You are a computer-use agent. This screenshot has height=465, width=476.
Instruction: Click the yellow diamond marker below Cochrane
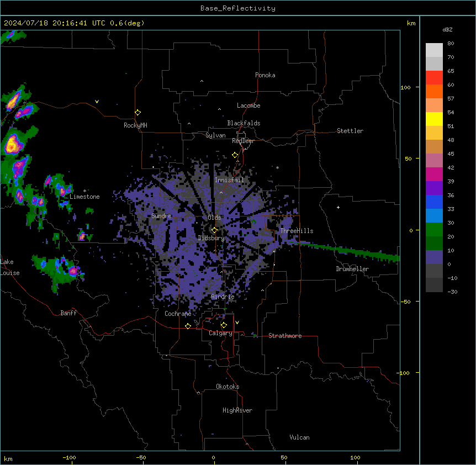(x=188, y=326)
